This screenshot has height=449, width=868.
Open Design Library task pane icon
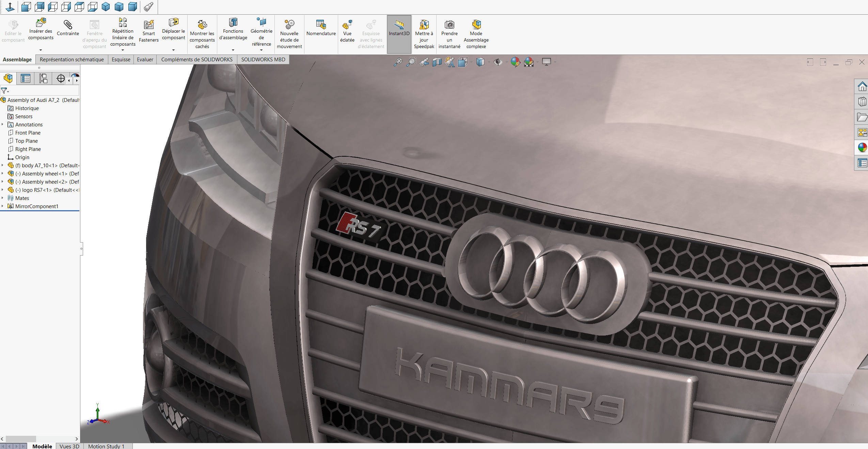pyautogui.click(x=862, y=102)
